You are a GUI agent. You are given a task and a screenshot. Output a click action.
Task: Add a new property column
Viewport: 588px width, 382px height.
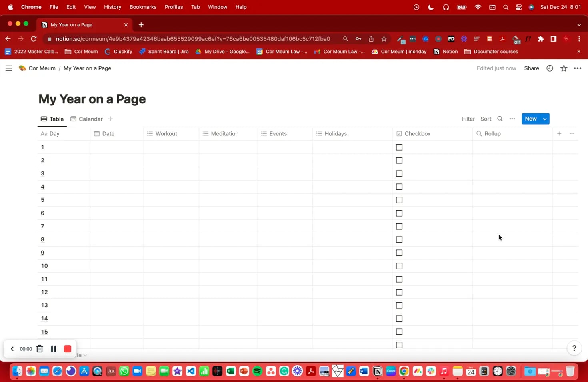559,134
